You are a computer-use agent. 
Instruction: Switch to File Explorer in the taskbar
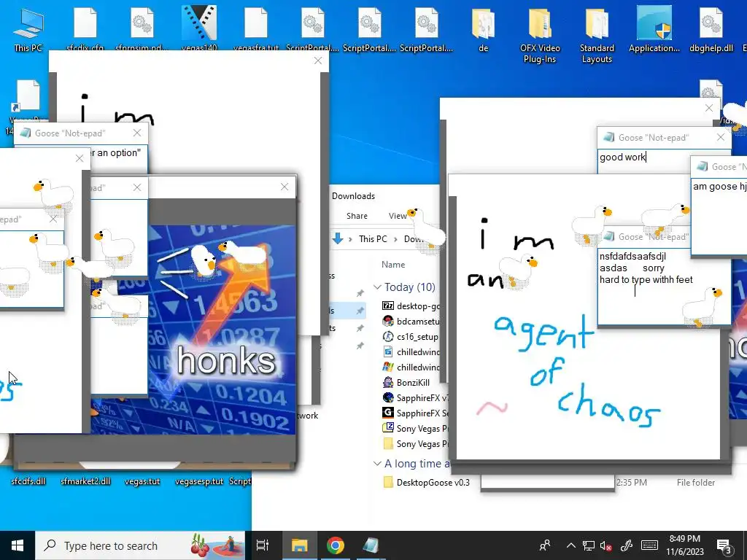point(300,545)
